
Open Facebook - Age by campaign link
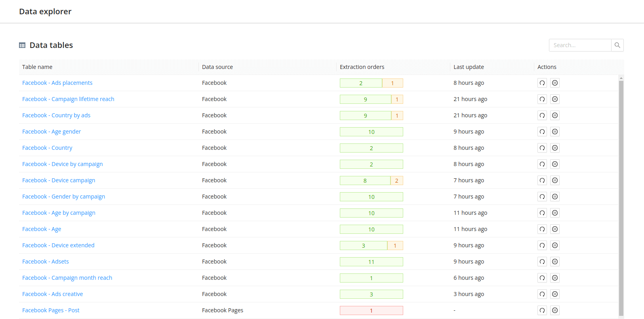click(59, 213)
